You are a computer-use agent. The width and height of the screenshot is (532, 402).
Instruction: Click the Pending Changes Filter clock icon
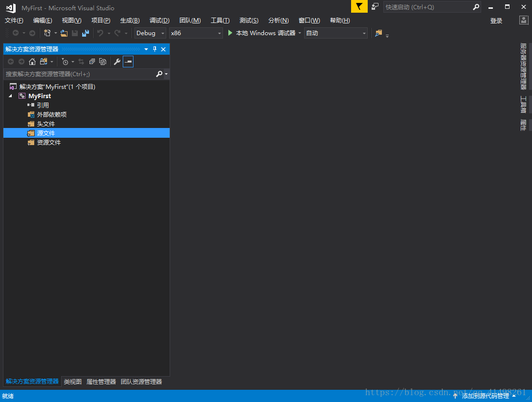click(x=65, y=62)
